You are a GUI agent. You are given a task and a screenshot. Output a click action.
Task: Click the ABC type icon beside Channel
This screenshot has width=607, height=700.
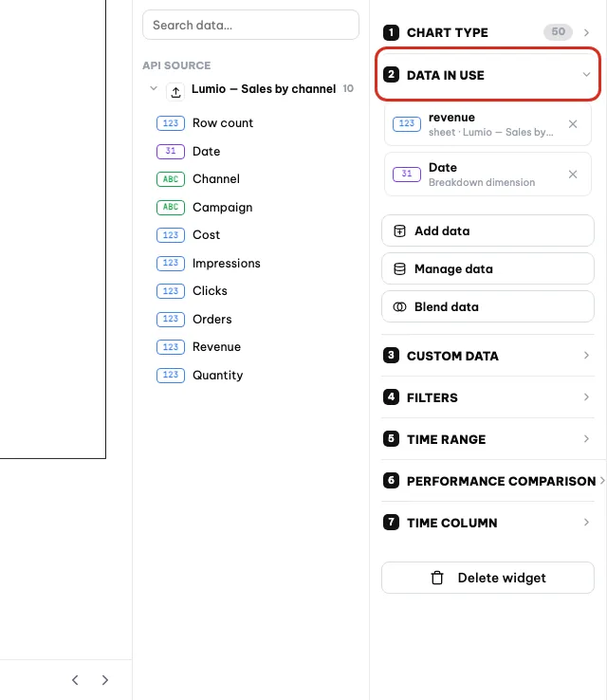[x=171, y=179]
